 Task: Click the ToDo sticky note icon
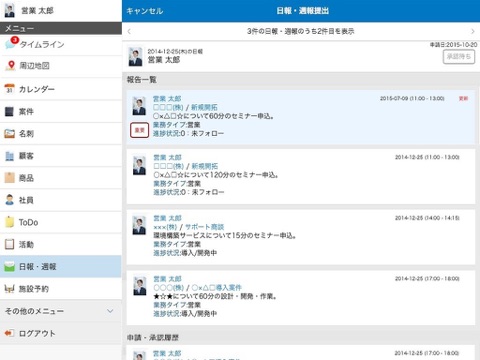click(x=10, y=222)
